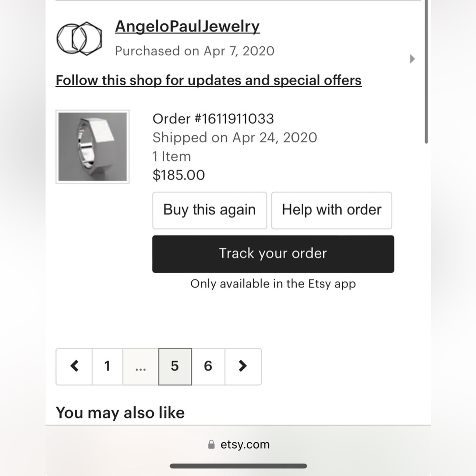The width and height of the screenshot is (476, 476).
Task: Tap the Track your order button
Action: 273,254
